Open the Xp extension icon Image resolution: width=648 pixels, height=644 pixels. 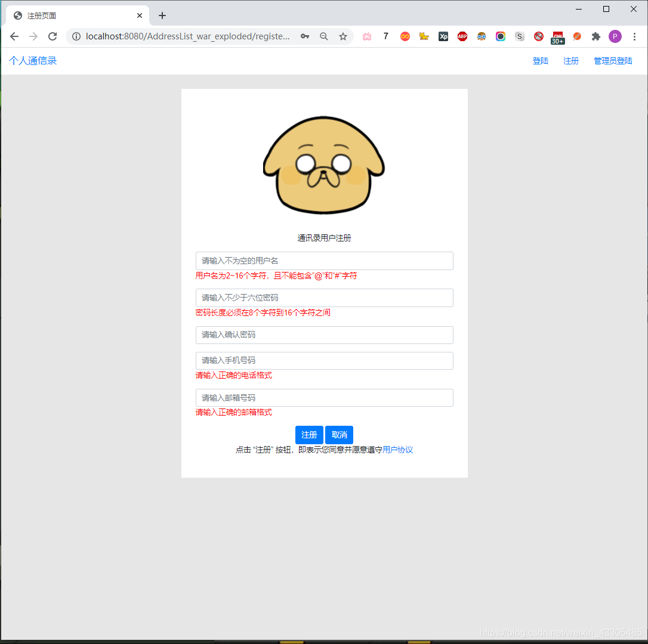(443, 36)
